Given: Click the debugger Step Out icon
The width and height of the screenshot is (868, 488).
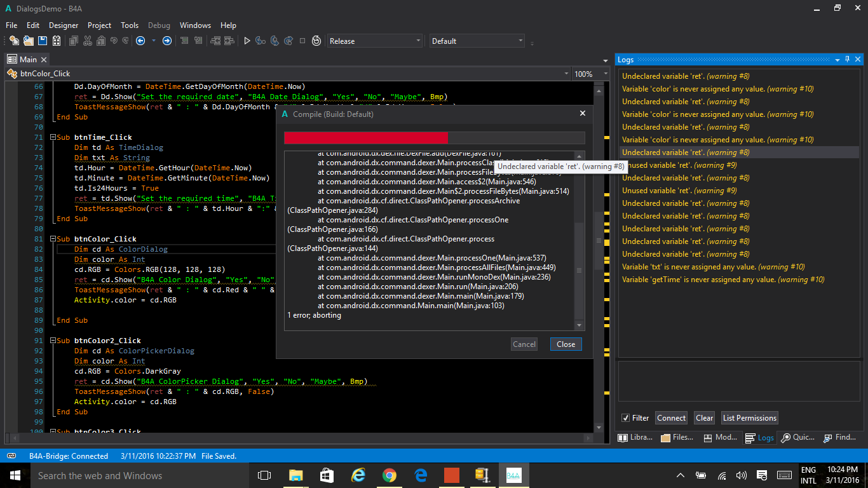Looking at the screenshot, I should click(288, 41).
